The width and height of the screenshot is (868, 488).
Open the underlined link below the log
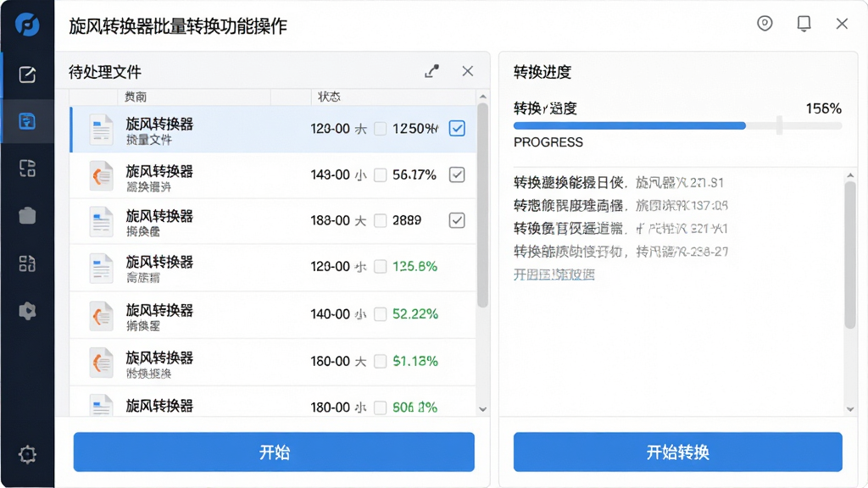[x=554, y=274]
